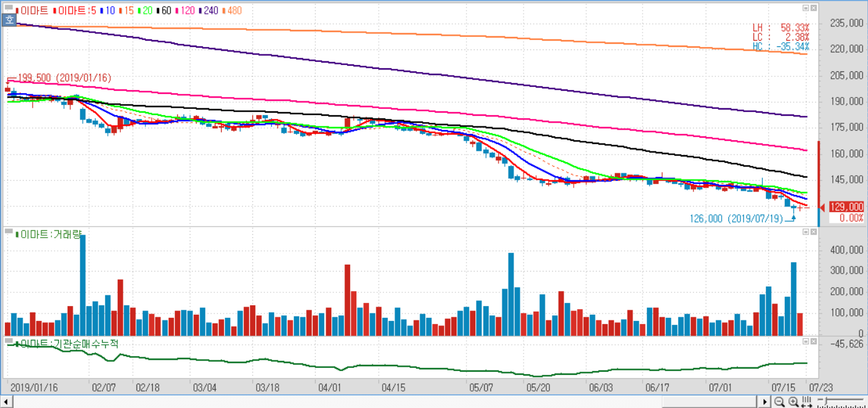Click the 06/17 date axis label
The height and width of the screenshot is (408, 868).
[x=658, y=387]
